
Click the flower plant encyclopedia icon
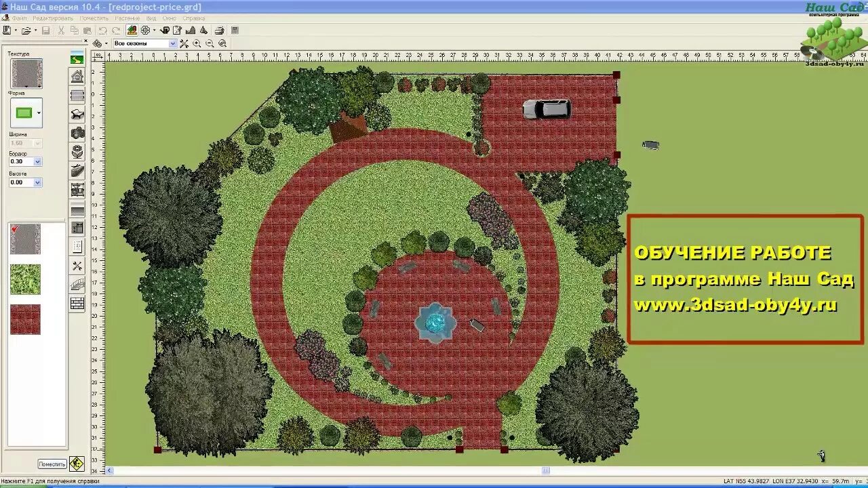point(145,30)
